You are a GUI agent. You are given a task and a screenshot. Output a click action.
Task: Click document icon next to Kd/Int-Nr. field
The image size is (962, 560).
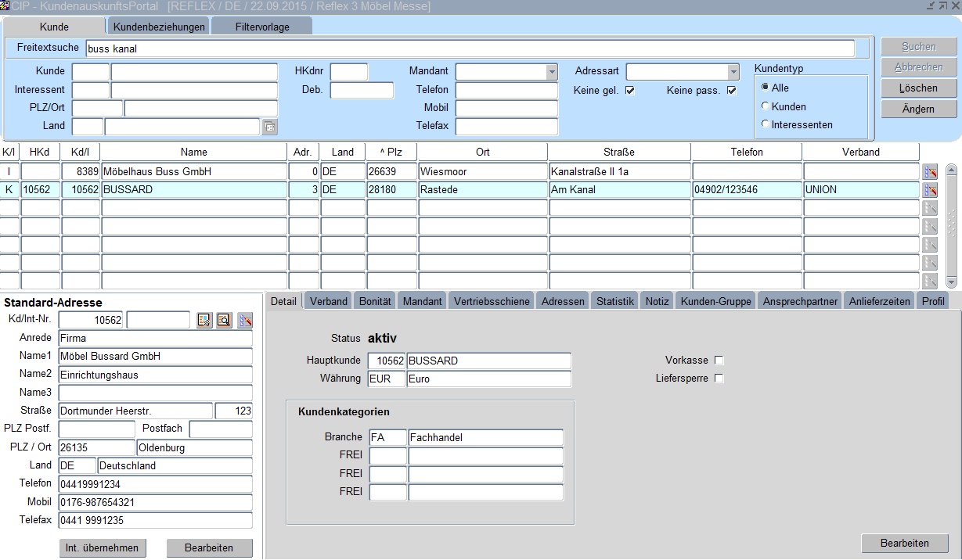[204, 320]
